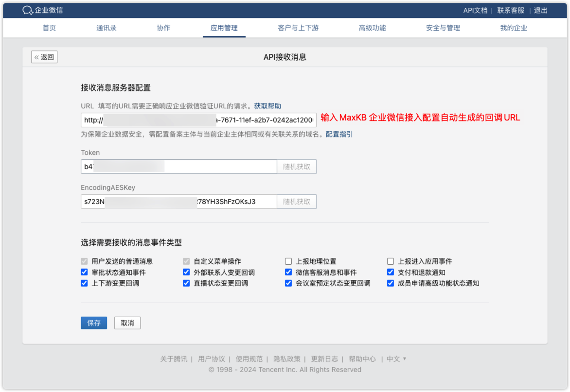Click the 取消 button

coord(127,323)
